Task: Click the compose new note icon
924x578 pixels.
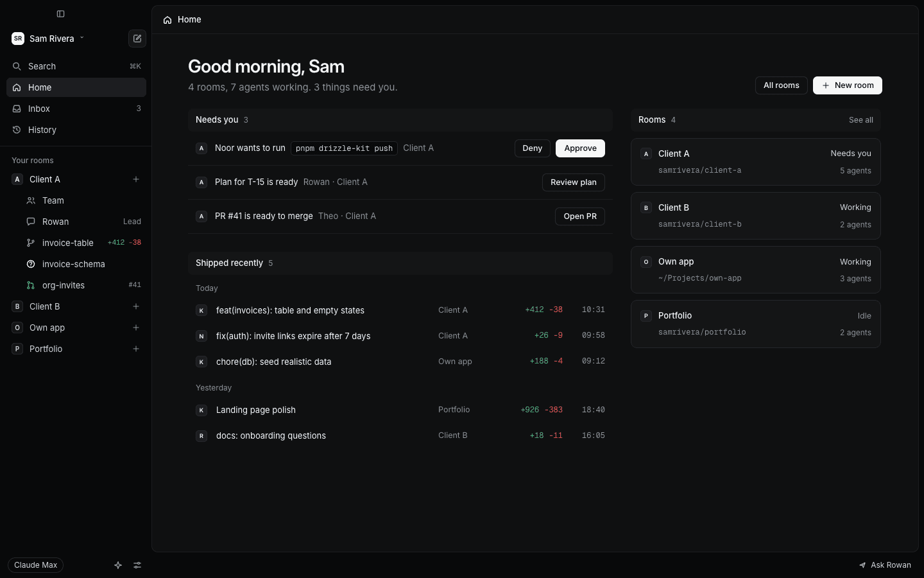Action: pos(137,39)
